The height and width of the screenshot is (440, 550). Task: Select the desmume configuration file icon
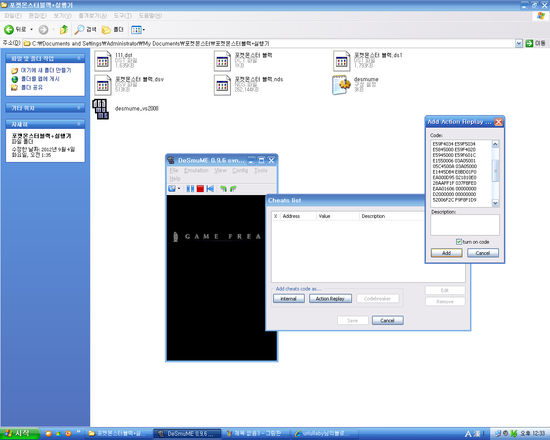coord(342,85)
